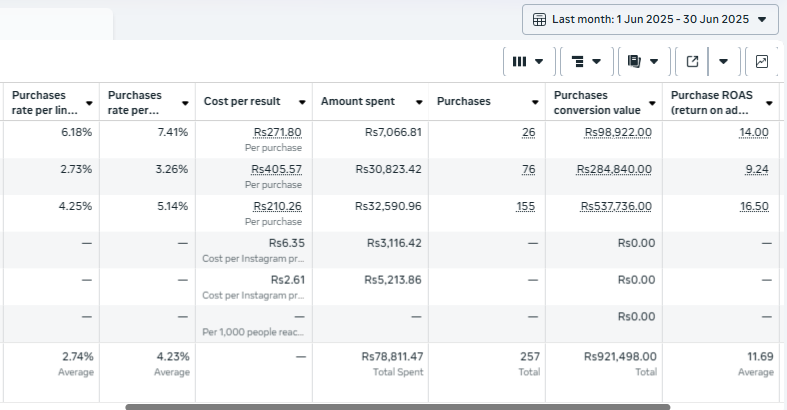This screenshot has width=787, height=410.
Task: Click the Columns layout icon
Action: [x=519, y=61]
